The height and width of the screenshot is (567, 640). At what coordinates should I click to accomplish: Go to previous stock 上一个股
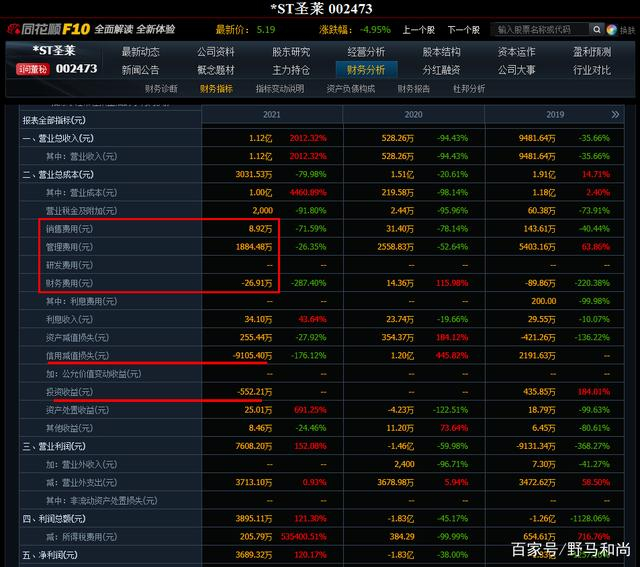click(x=418, y=30)
